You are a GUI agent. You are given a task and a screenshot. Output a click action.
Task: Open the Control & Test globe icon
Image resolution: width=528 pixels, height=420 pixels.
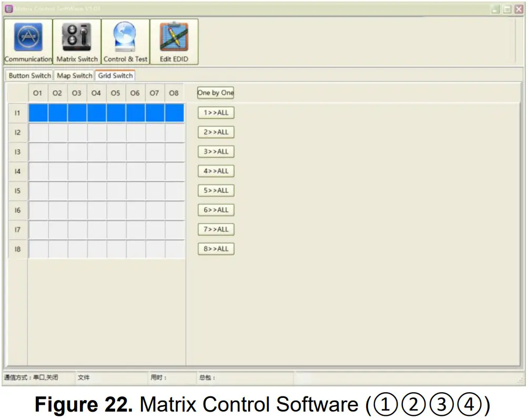[x=125, y=42]
